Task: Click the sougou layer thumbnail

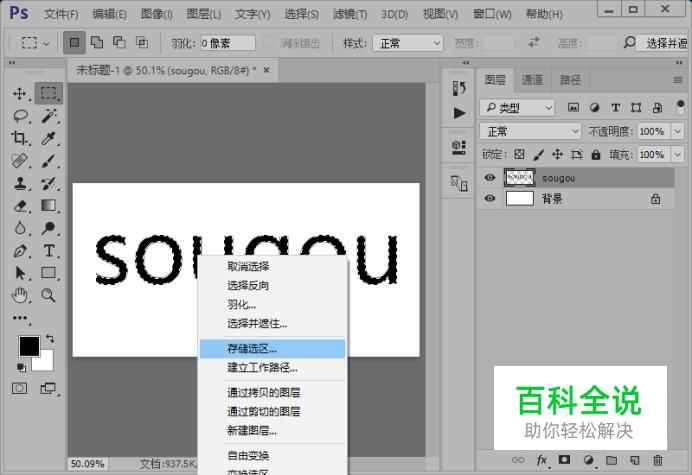Action: click(x=519, y=177)
